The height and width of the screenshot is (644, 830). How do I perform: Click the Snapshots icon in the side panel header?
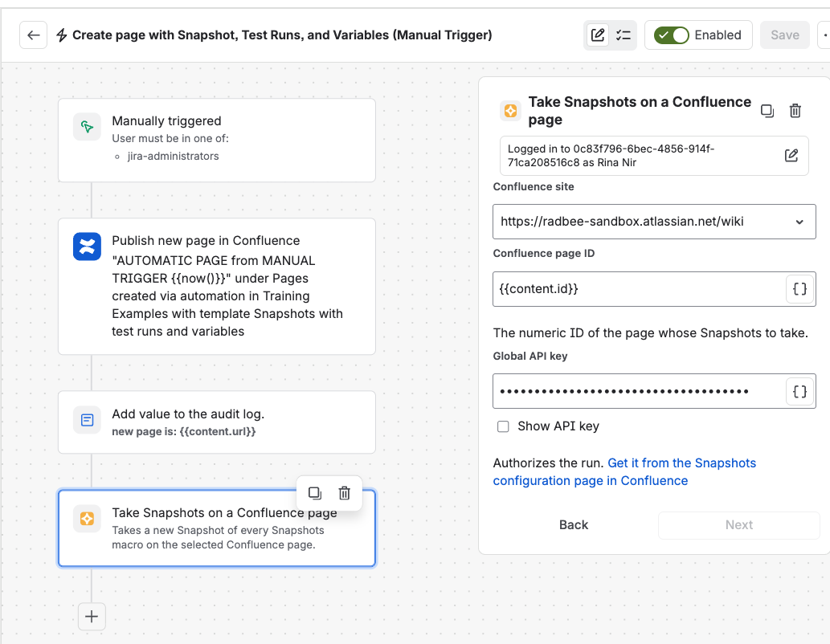pos(510,111)
